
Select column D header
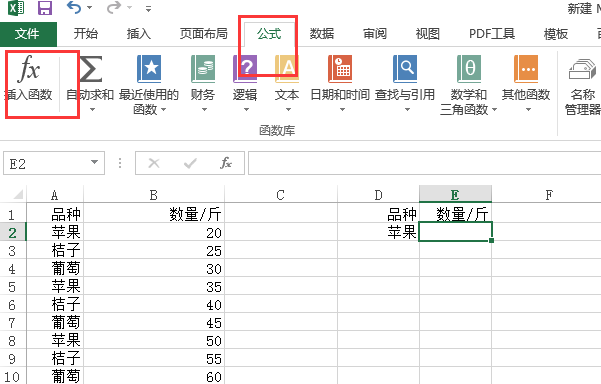pos(378,195)
